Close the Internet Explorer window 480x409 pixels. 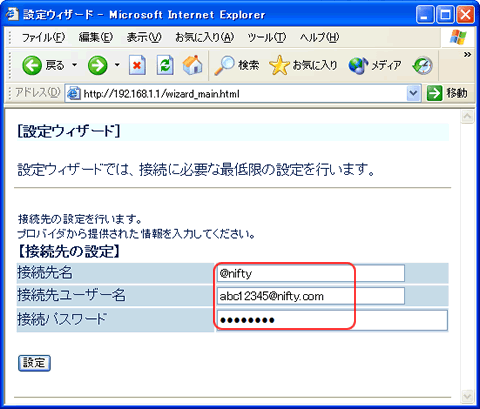click(465, 15)
